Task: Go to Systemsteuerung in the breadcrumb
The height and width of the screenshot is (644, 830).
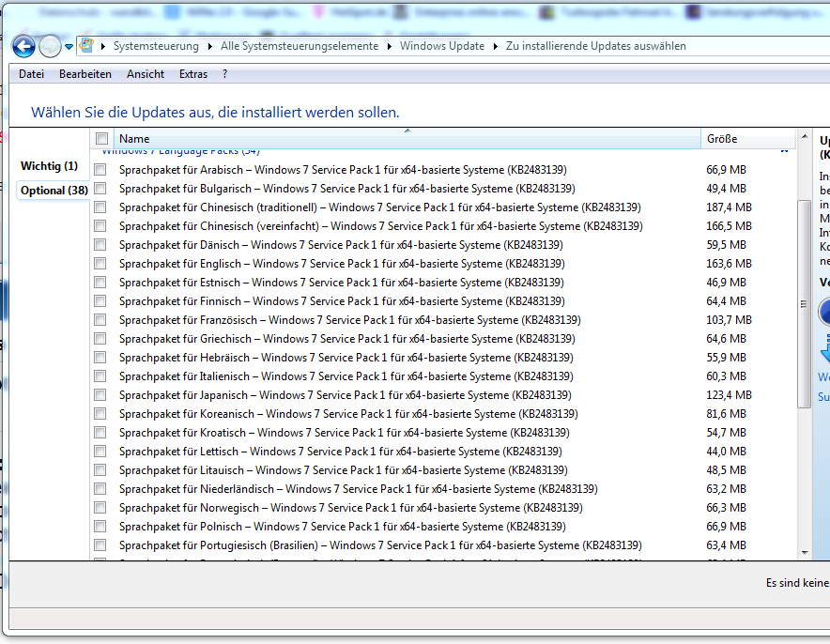Action: pos(156,46)
